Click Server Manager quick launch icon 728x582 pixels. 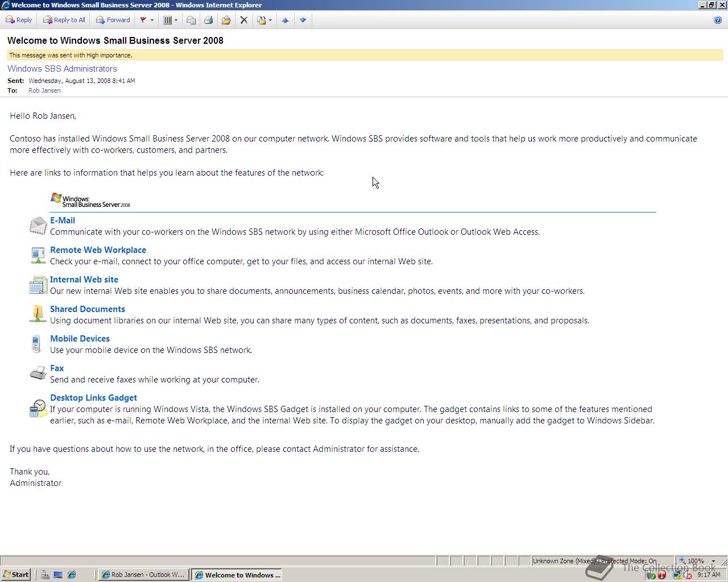tap(45, 575)
